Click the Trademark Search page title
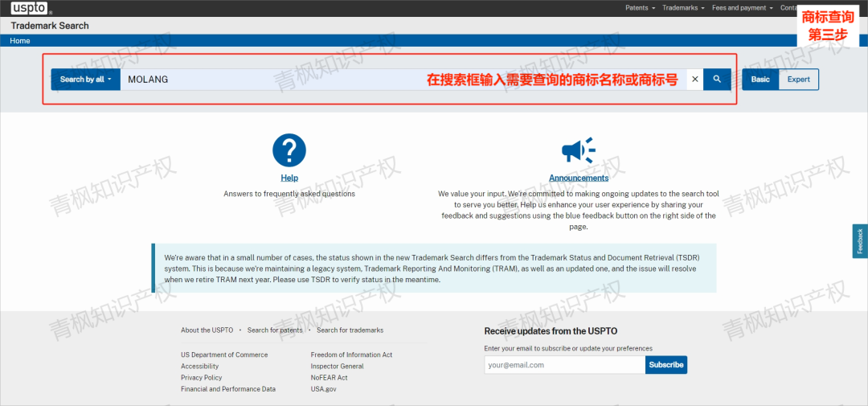The image size is (868, 406). click(50, 26)
